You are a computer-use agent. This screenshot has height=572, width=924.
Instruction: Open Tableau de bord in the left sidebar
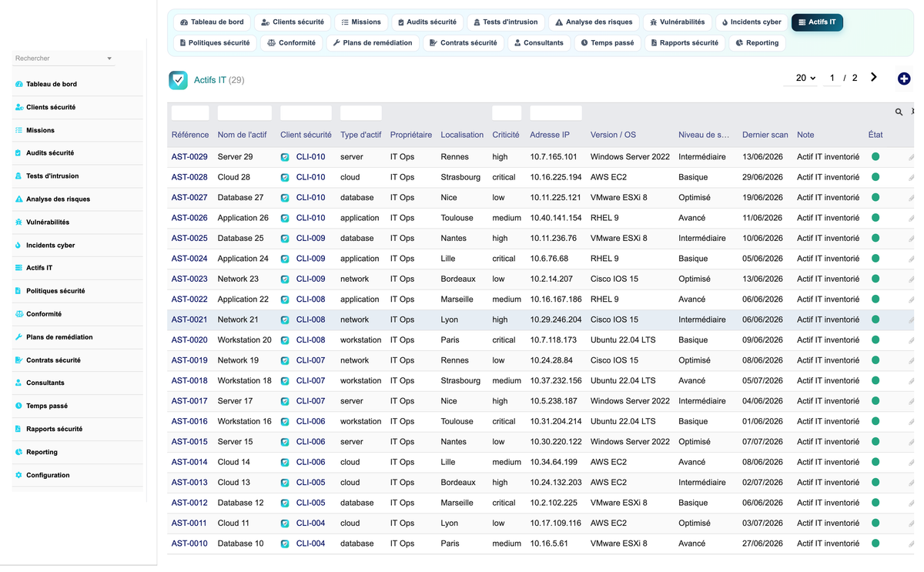click(x=52, y=84)
